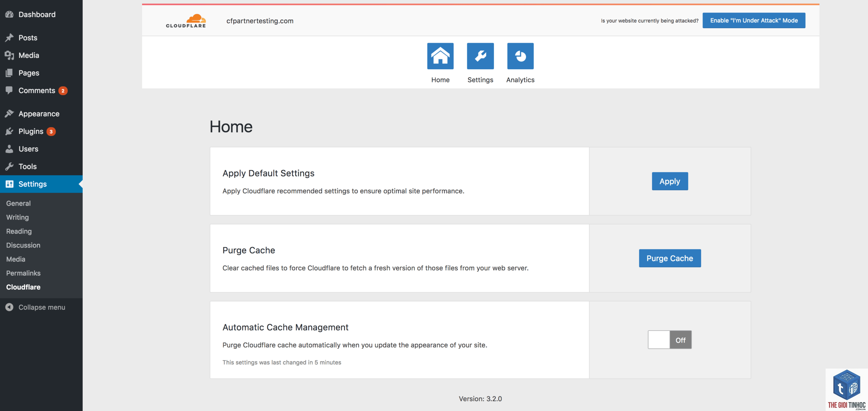This screenshot has height=411, width=868.
Task: Click the Settings sliders icon in sidebar
Action: click(9, 184)
